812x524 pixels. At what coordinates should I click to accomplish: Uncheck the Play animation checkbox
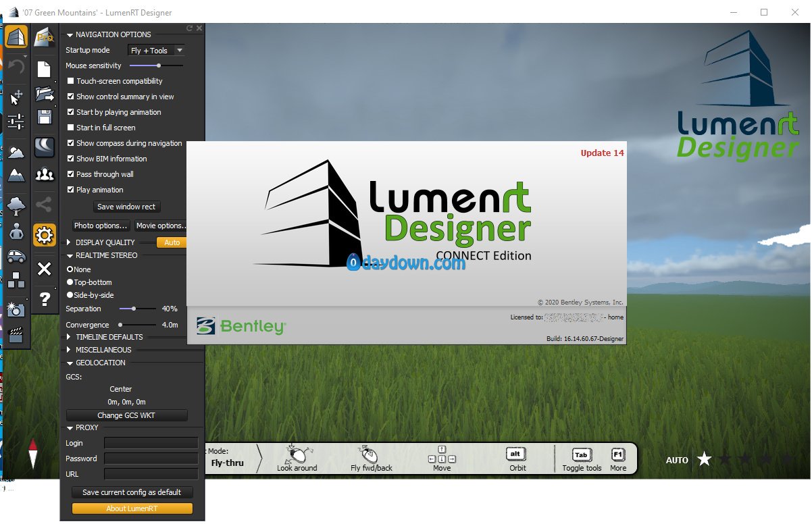click(70, 190)
